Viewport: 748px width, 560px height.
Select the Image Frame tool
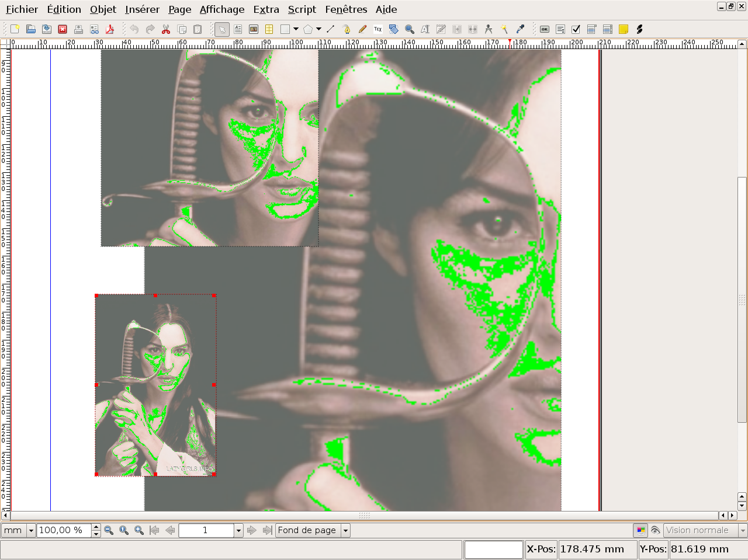(x=254, y=29)
